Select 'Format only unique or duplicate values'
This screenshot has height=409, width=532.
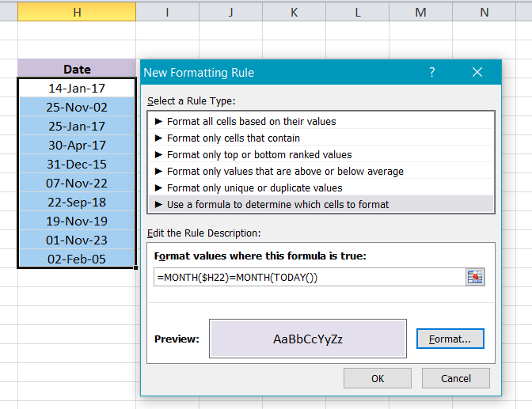pyautogui.click(x=254, y=188)
